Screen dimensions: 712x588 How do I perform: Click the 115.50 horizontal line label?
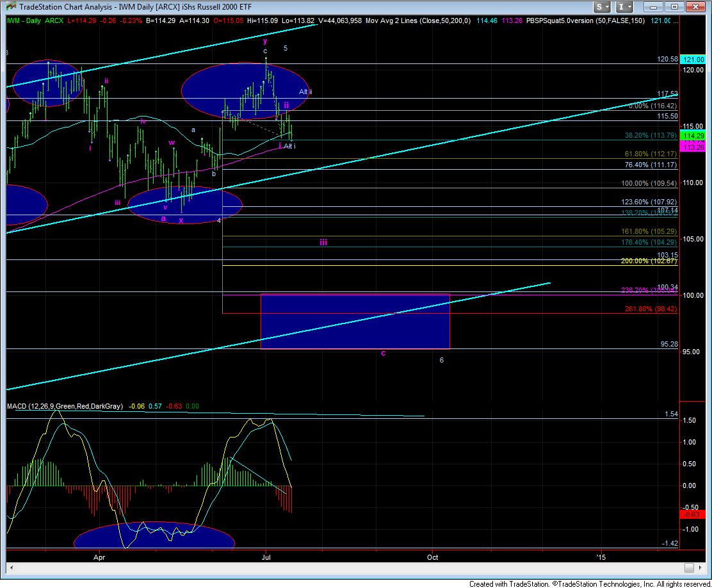(667, 117)
